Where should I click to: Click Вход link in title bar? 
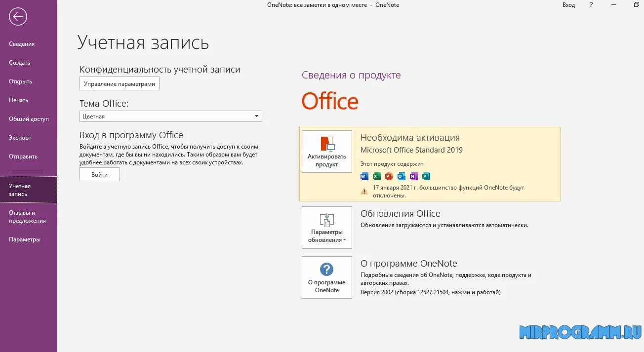click(568, 5)
